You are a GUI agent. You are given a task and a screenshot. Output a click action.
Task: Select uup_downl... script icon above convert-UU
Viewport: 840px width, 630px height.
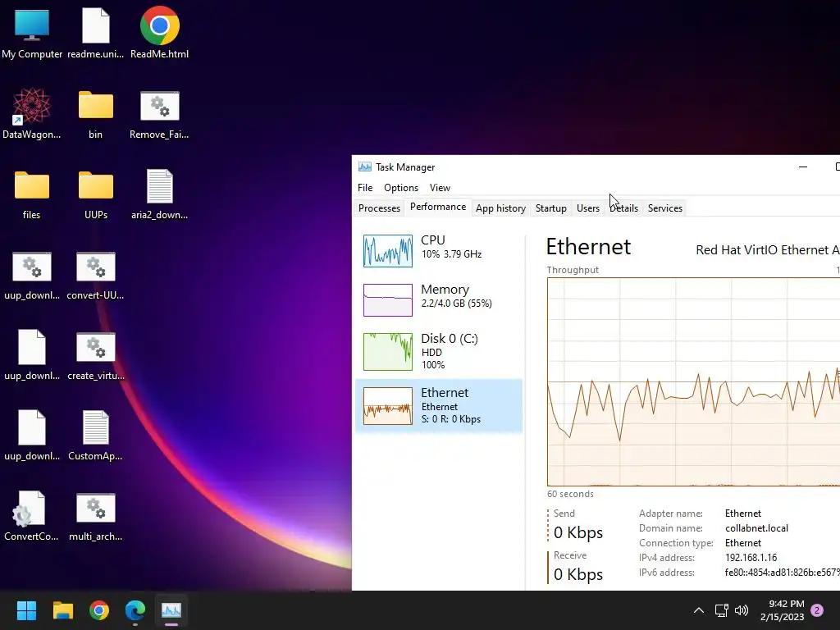tap(32, 275)
